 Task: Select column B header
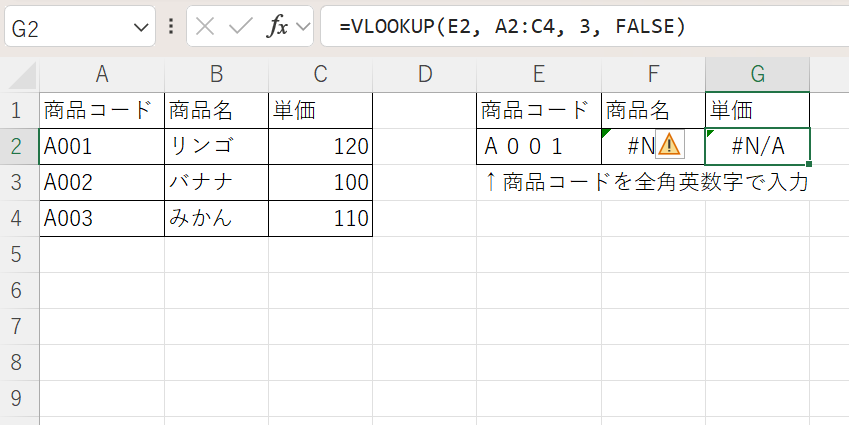[x=217, y=75]
